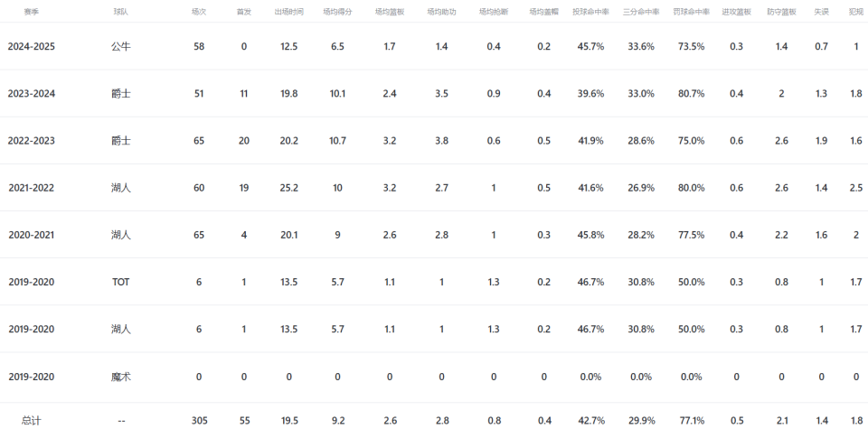Select the 球队 column header
This screenshot has height=429, width=868.
(x=120, y=12)
